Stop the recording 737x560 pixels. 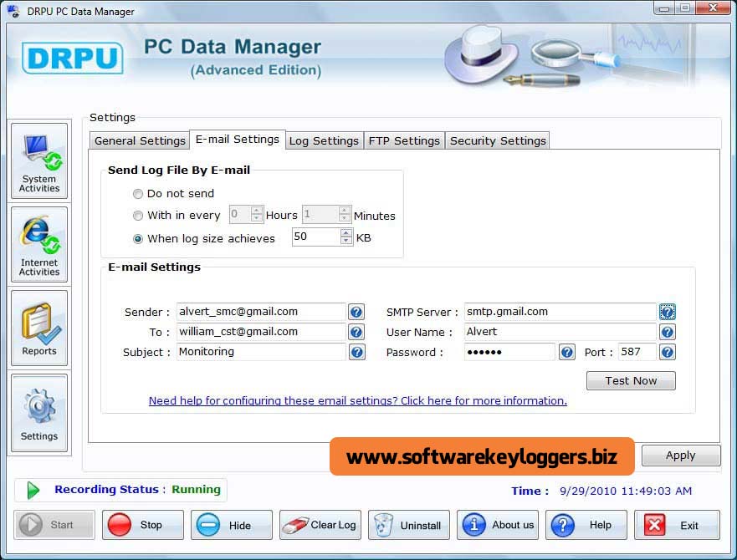(143, 525)
